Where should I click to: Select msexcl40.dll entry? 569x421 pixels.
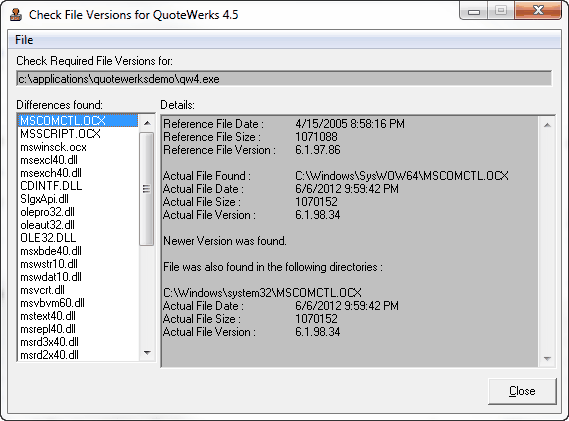pyautogui.click(x=49, y=160)
